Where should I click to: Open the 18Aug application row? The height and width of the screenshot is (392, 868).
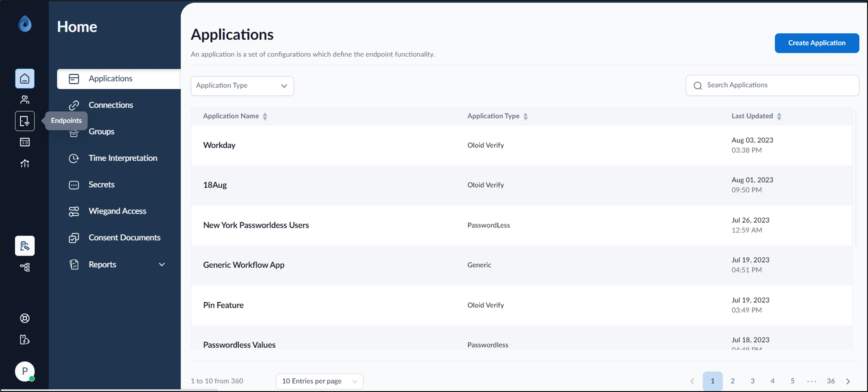tap(521, 185)
